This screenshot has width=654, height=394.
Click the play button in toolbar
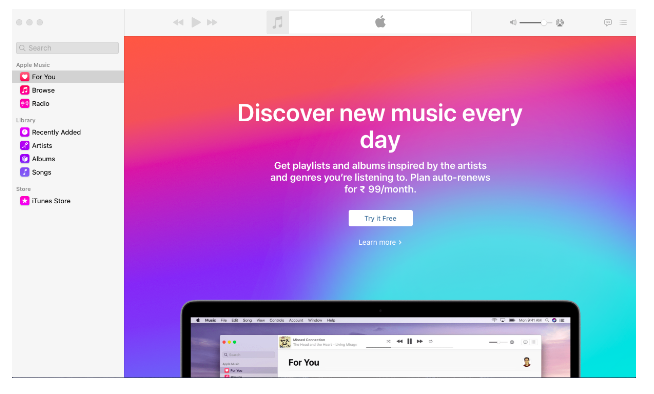pos(196,22)
